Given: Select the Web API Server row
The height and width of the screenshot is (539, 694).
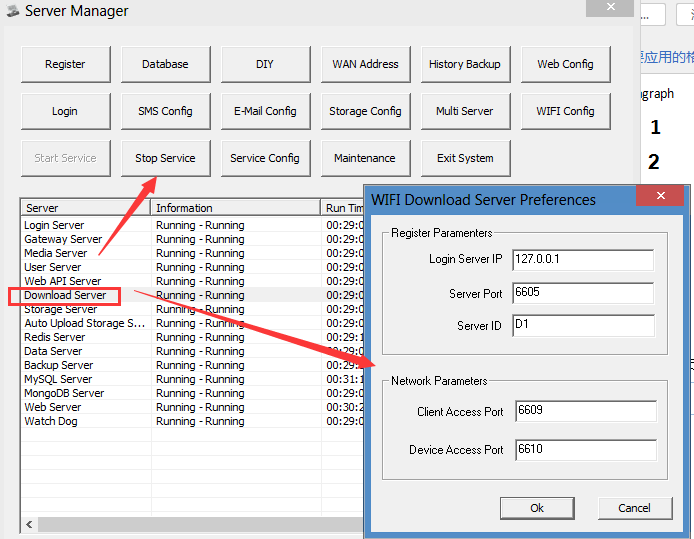Looking at the screenshot, I should (x=193, y=281).
